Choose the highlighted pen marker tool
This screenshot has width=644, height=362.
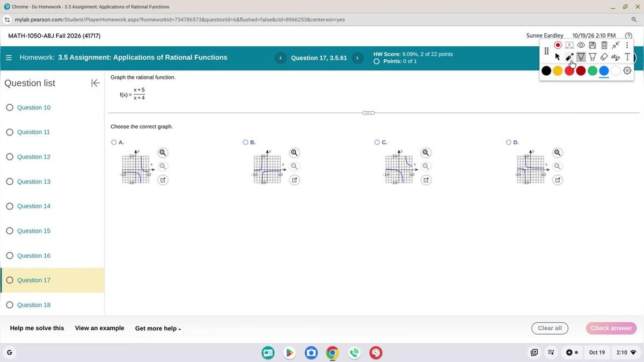click(581, 57)
